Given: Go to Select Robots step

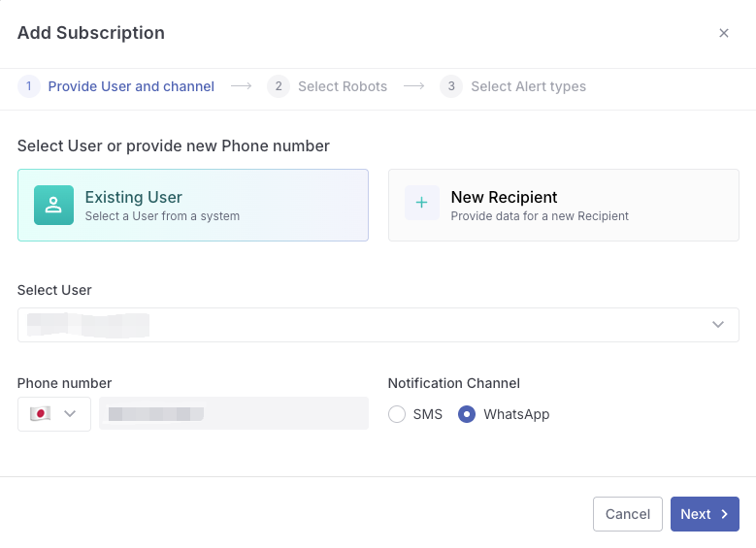Looking at the screenshot, I should pyautogui.click(x=342, y=86).
